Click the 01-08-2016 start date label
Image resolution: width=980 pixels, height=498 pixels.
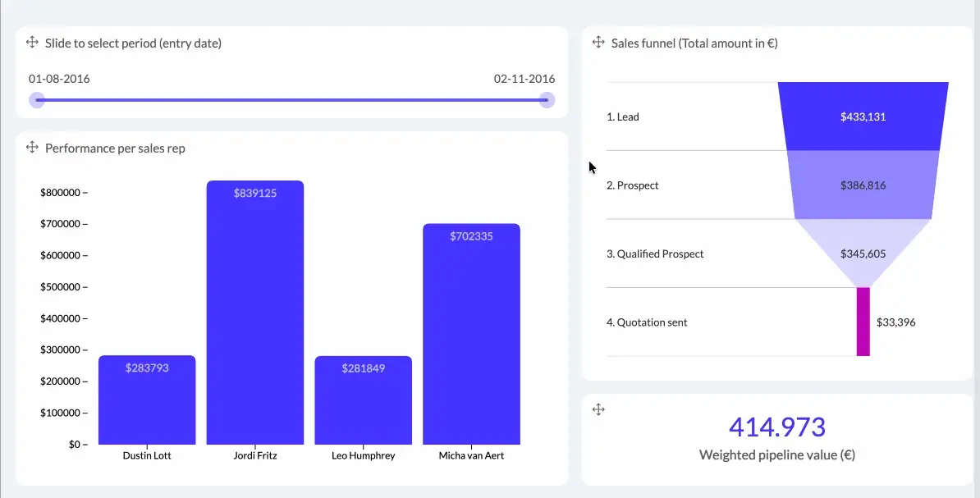pos(59,79)
